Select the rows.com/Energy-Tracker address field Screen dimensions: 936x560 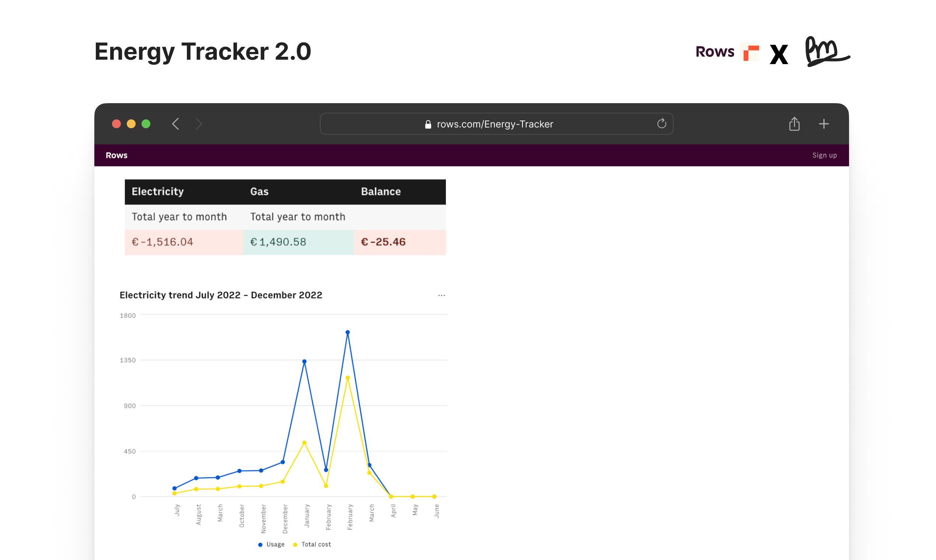coord(495,124)
